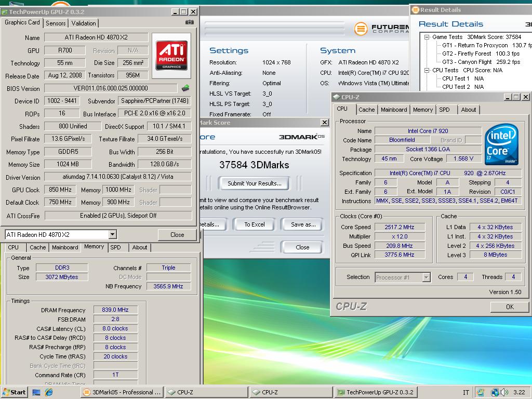The height and width of the screenshot is (399, 532).
Task: Collapse the Game Tests tree node
Action: click(427, 37)
